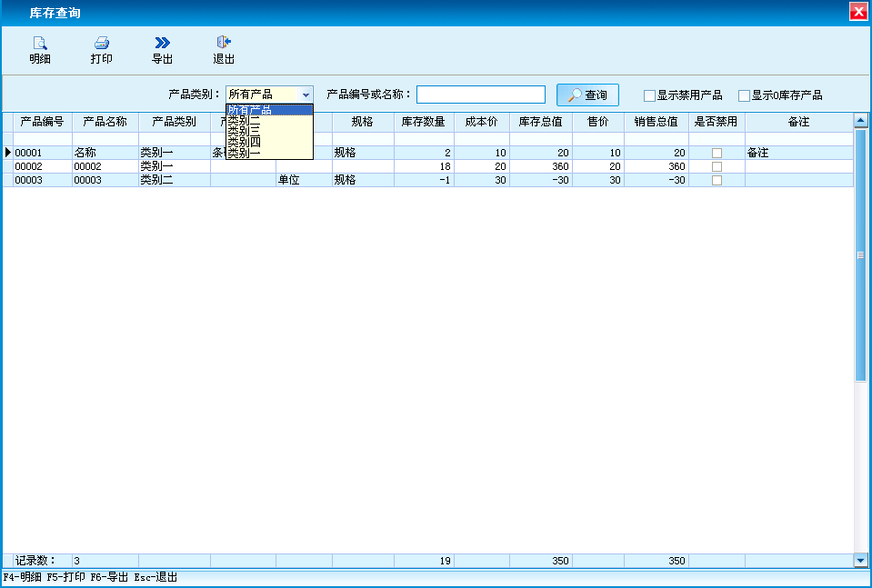Viewport: 872px width, 588px height.
Task: Select the row for product 00002
Action: pos(42,167)
